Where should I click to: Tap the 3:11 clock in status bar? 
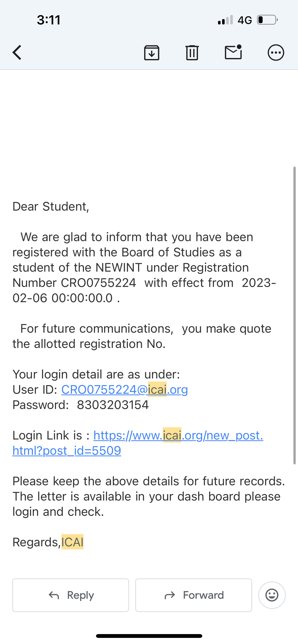click(49, 20)
